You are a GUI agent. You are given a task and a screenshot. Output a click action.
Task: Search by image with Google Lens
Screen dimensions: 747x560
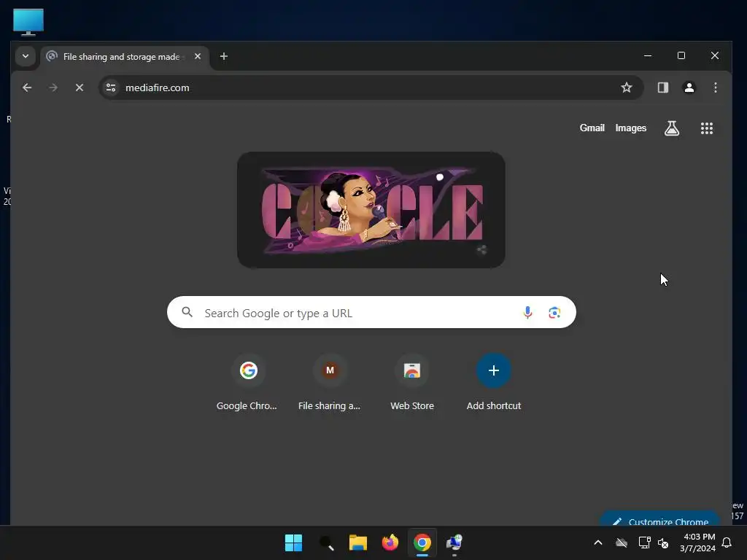pyautogui.click(x=554, y=312)
